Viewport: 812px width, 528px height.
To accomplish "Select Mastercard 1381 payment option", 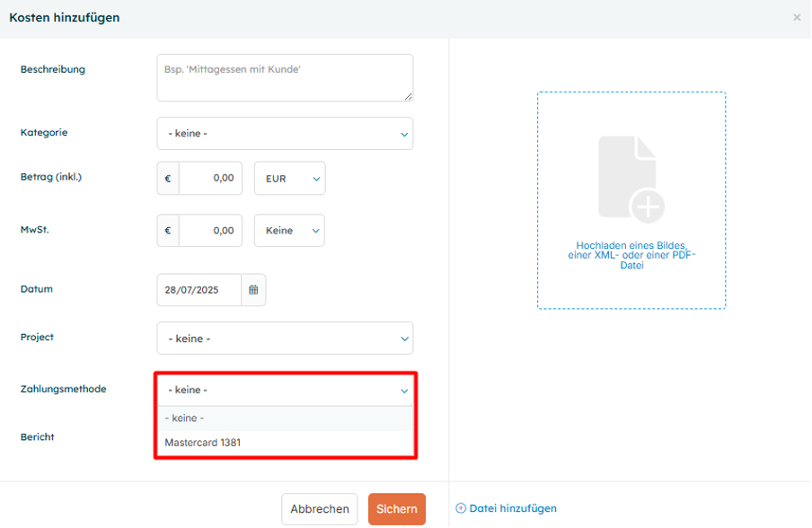I will [x=203, y=443].
